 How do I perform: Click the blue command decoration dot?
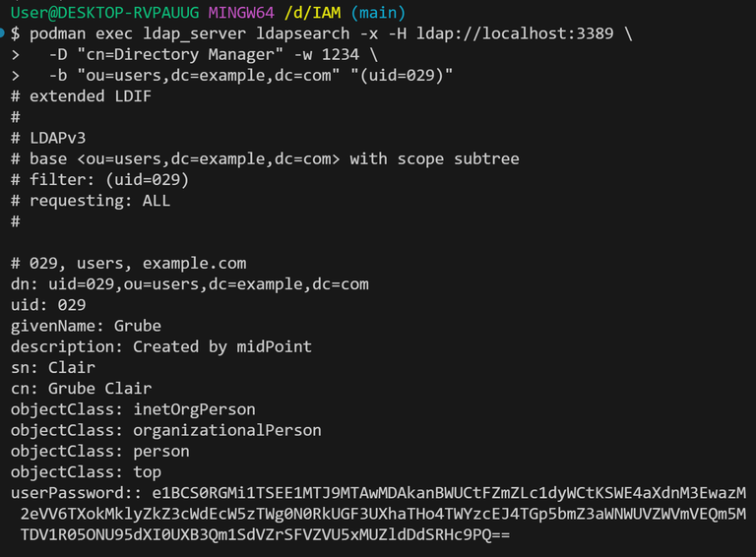point(2,32)
